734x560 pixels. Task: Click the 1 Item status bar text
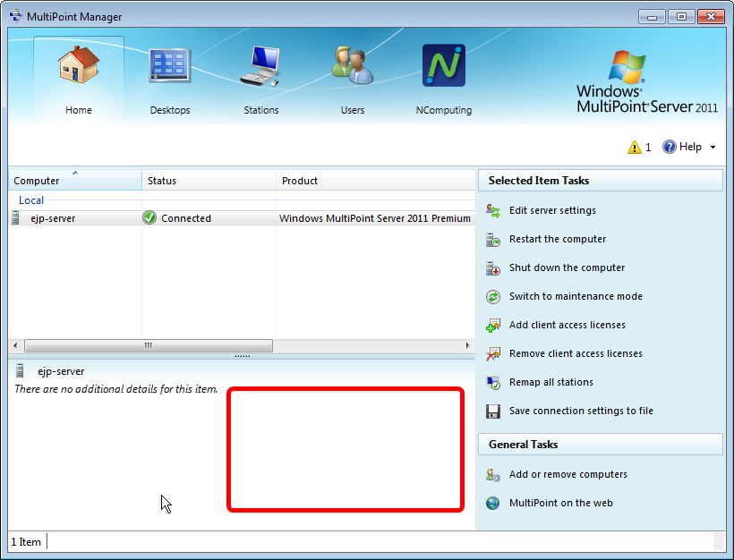pyautogui.click(x=26, y=542)
